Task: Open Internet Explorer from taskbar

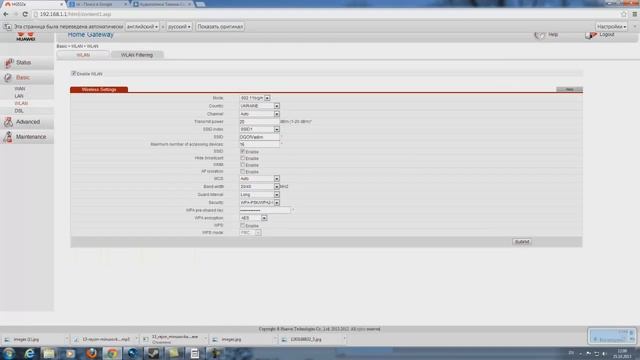Action: pos(29,353)
